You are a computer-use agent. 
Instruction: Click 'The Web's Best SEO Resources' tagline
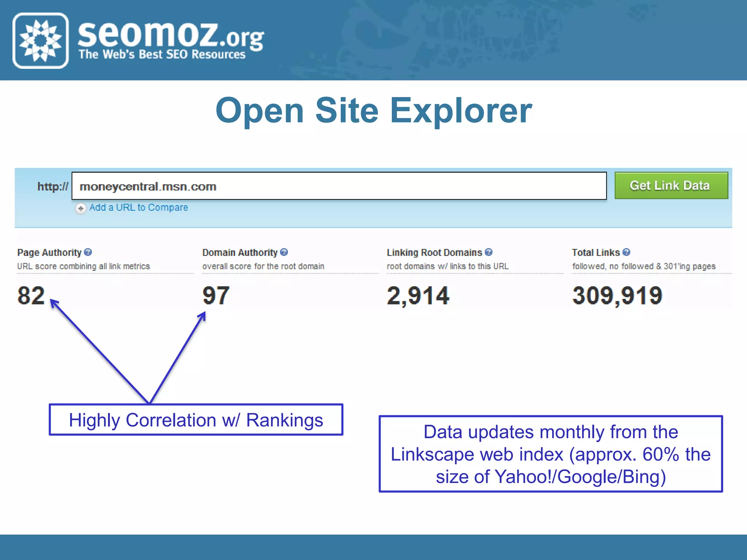point(162,55)
